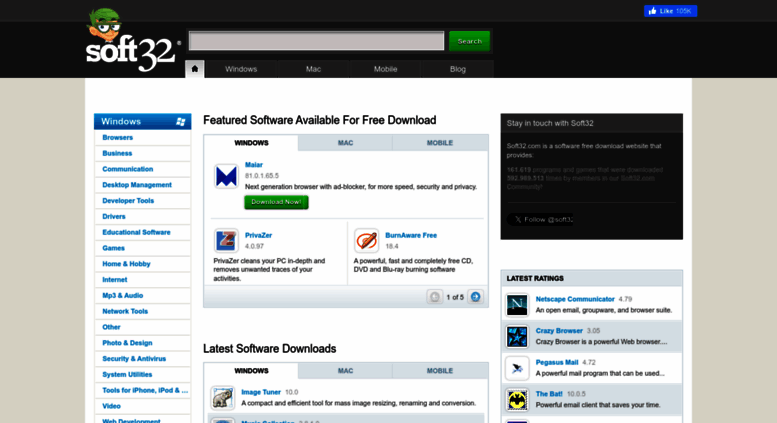Switch Featured Software to MAC tab

[x=345, y=143]
